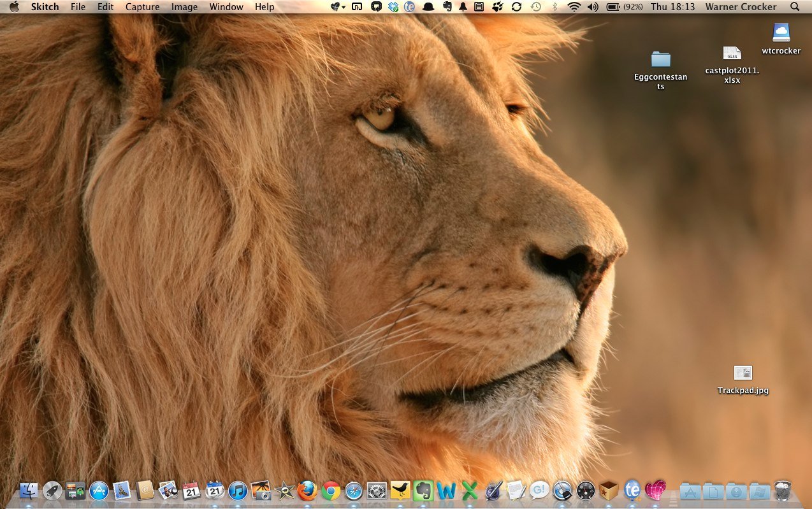812x509 pixels.
Task: Open TextExpander 'te' icon in Dock
Action: pyautogui.click(x=632, y=491)
